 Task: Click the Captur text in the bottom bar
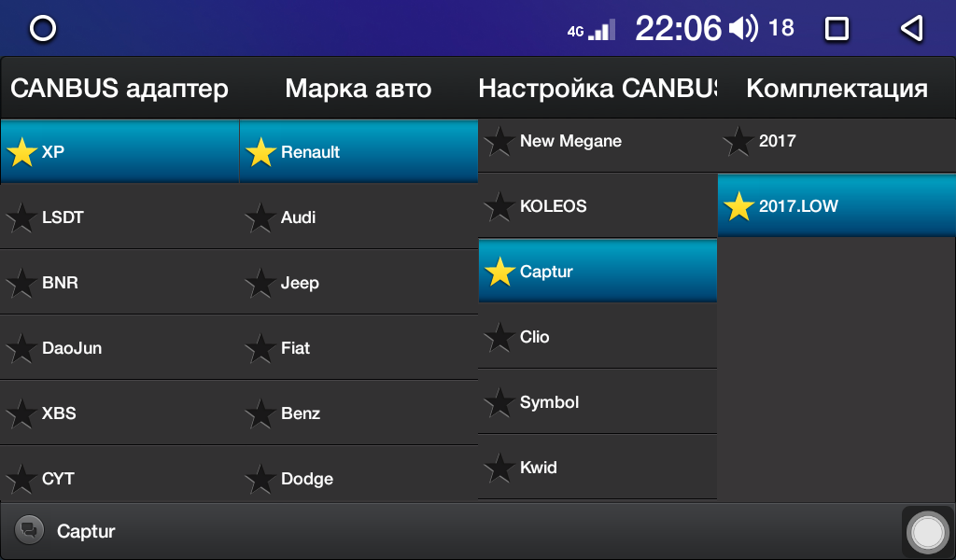point(86,532)
